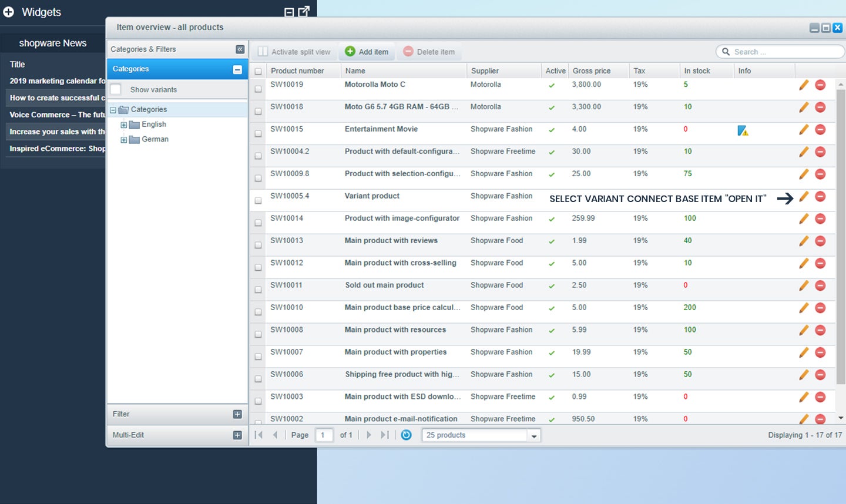Screen dimensions: 846x504
Task: Edit the Variant product with pencil icon
Action: (x=804, y=196)
